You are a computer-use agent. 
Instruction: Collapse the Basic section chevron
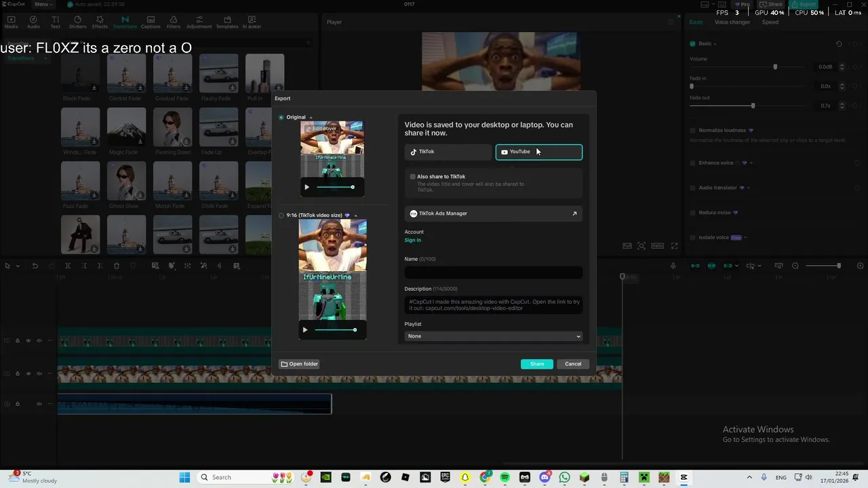pos(715,44)
